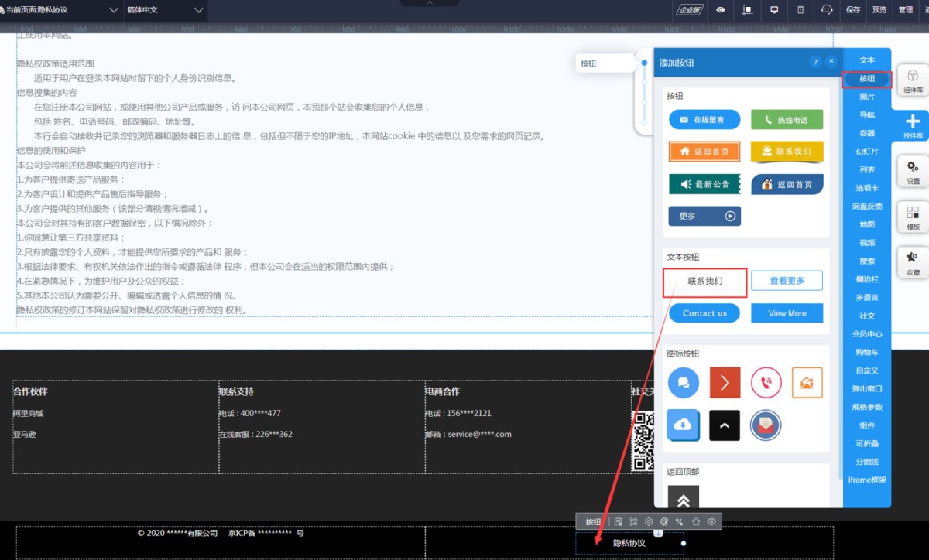Open the 收藏 favorites panel

[x=913, y=262]
